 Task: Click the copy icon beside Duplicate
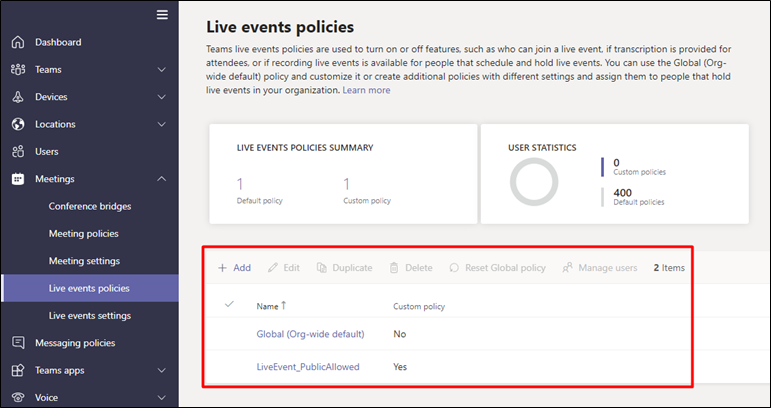(x=322, y=268)
